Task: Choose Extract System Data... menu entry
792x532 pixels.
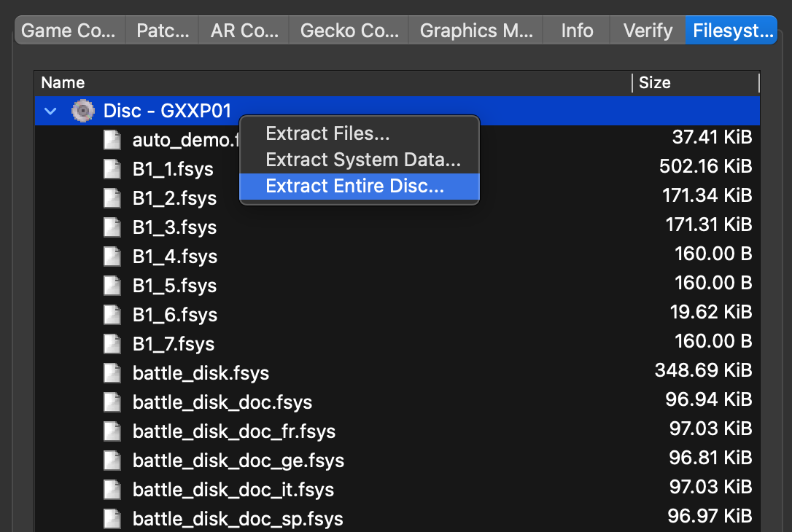Action: [359, 160]
